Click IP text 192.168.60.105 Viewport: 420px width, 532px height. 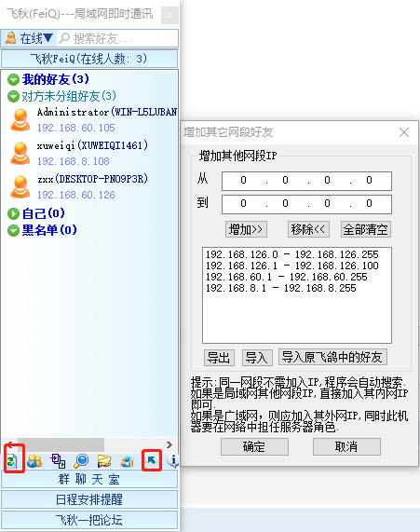pos(76,128)
